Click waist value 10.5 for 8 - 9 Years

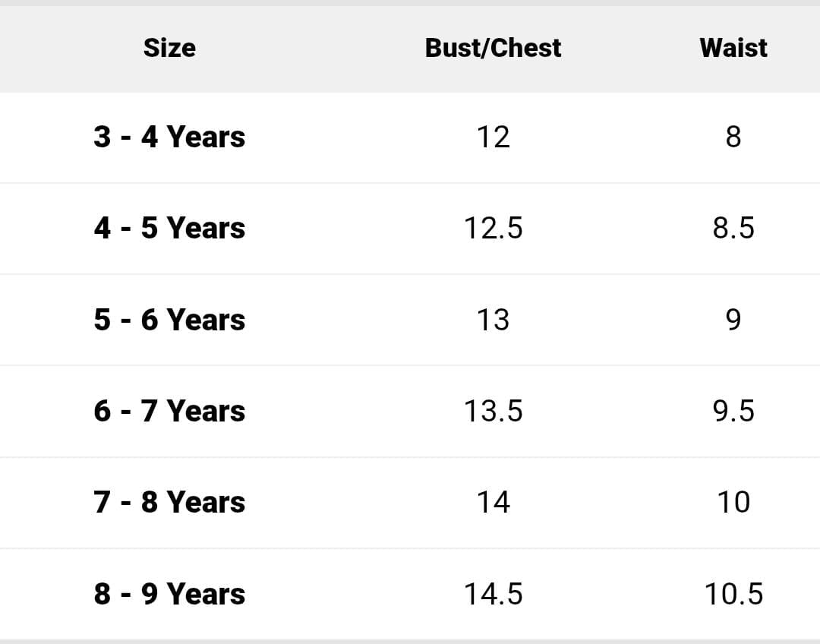[x=733, y=594]
